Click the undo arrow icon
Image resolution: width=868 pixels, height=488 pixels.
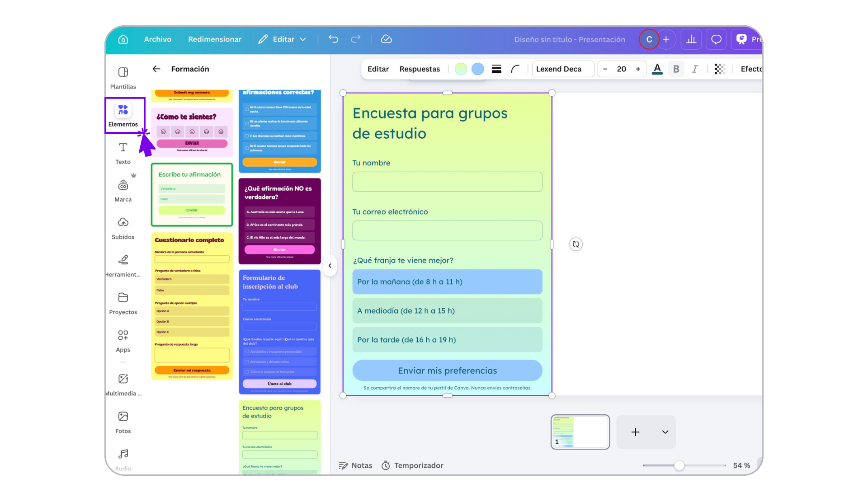click(x=333, y=39)
